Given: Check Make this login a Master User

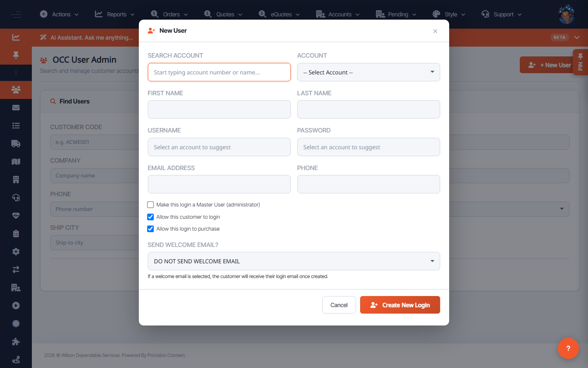Looking at the screenshot, I should (x=150, y=205).
